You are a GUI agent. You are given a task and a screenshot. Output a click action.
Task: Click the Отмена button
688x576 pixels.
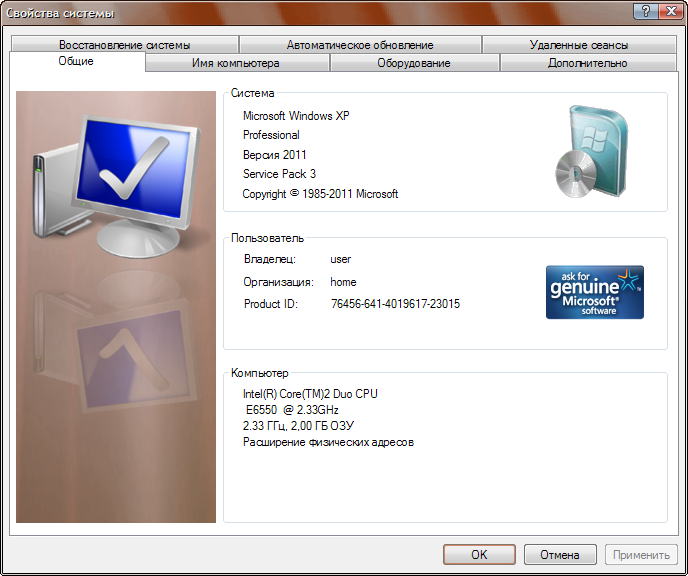click(x=560, y=555)
